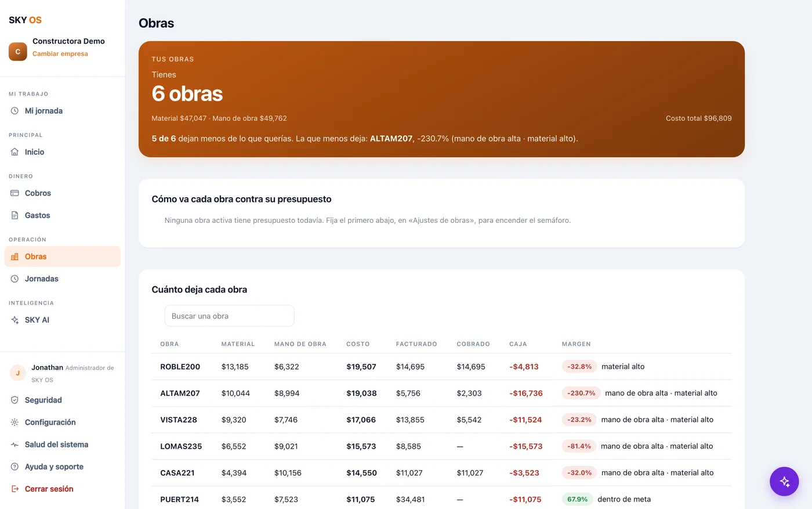Open the Cobros section
Screen dimensions: 812x509
tap(63, 193)
